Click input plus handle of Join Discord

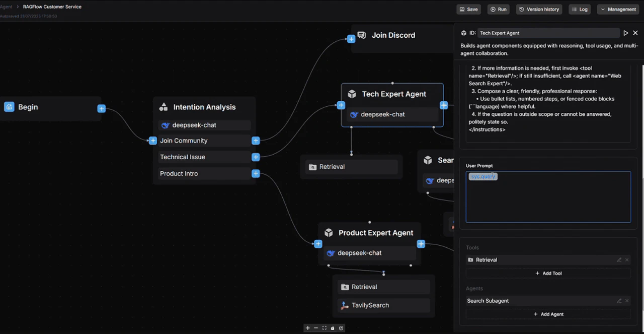[351, 39]
